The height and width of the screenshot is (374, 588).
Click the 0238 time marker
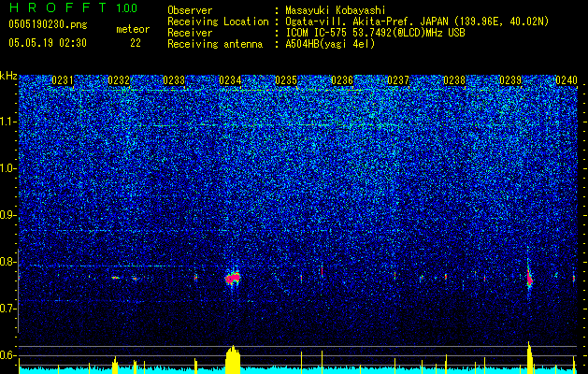pos(454,80)
